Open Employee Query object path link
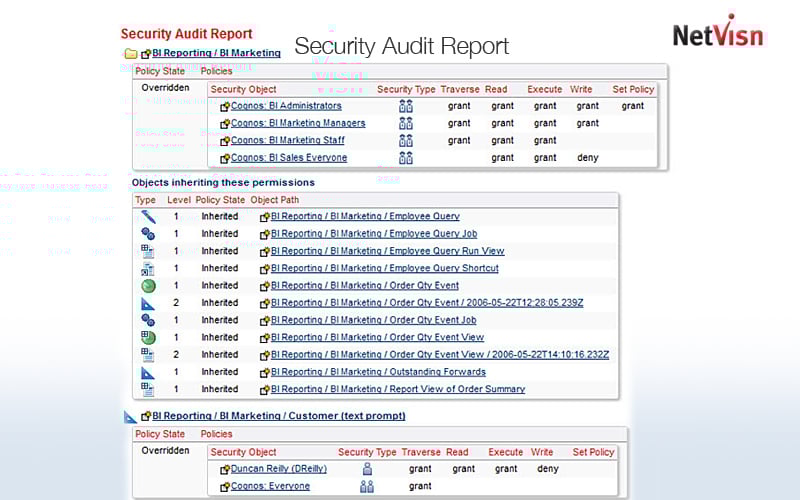 [x=365, y=216]
